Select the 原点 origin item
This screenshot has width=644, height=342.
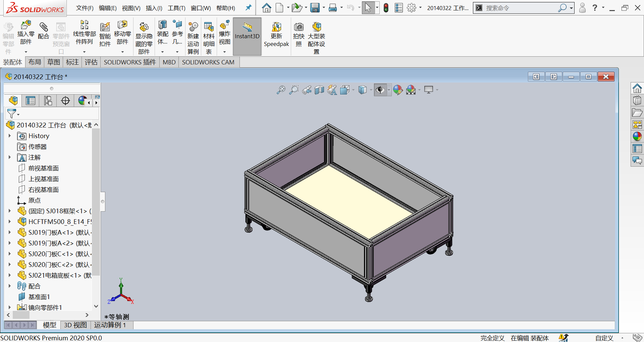click(35, 200)
